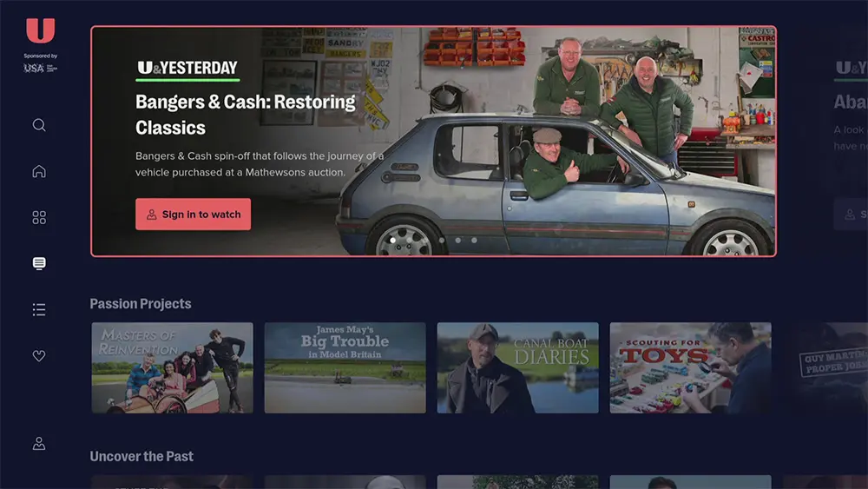868x489 pixels.
Task: Open the categories grid icon
Action: click(39, 217)
